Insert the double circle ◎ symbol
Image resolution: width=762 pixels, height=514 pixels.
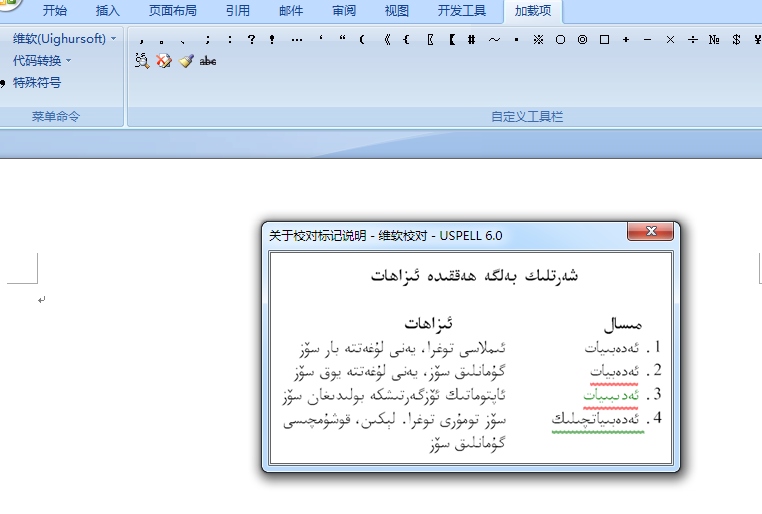pos(582,40)
